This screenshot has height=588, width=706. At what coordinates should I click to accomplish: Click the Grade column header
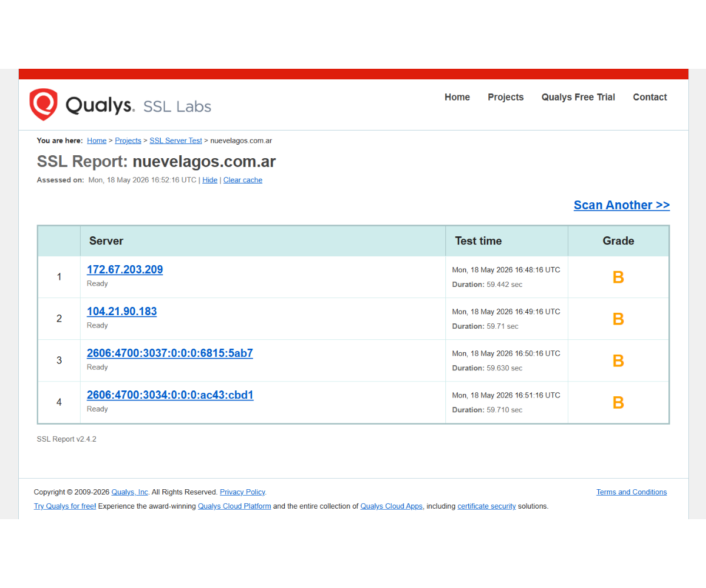click(618, 240)
